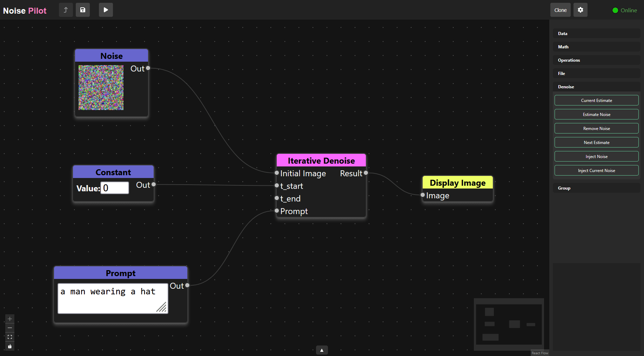
Task: Open the Operations section
Action: point(596,60)
